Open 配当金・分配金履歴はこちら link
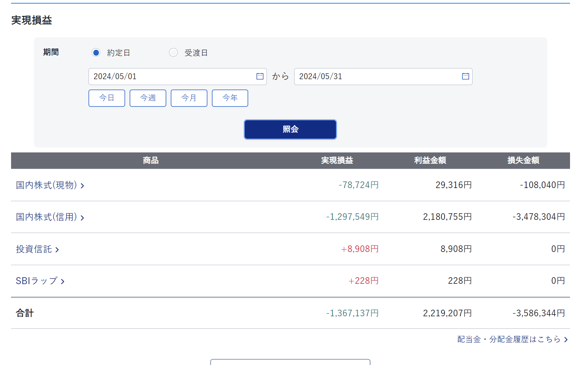588x365 pixels. tap(513, 339)
